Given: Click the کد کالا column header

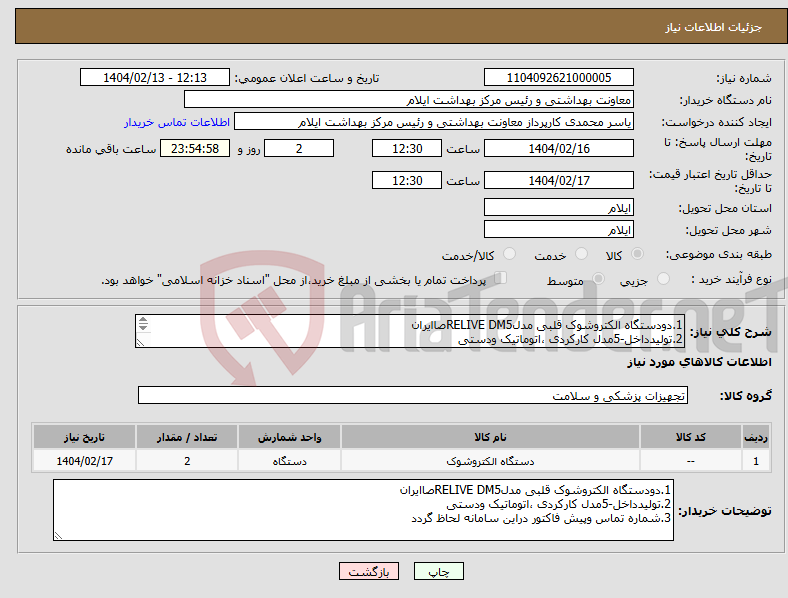Looking at the screenshot, I should 691,437.
